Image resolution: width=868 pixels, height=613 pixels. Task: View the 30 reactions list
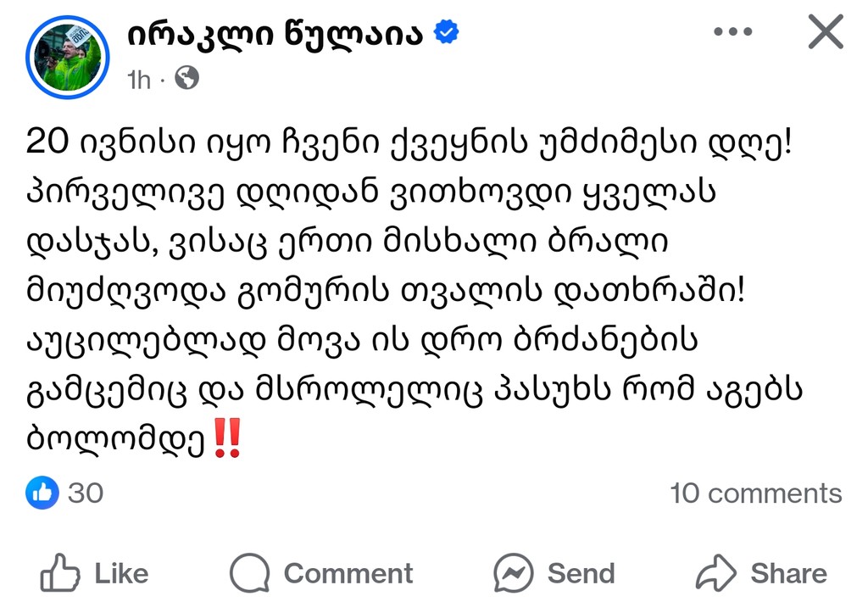pos(85,493)
